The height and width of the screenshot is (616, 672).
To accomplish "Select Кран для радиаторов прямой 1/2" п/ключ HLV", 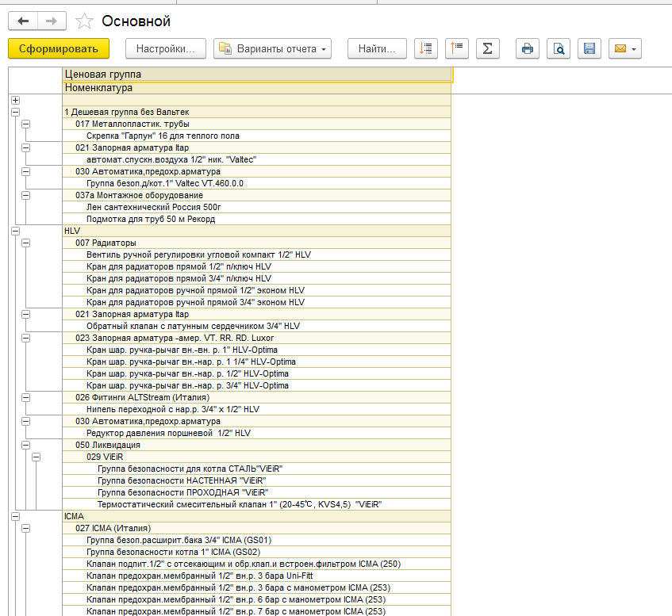I will pyautogui.click(x=257, y=266).
